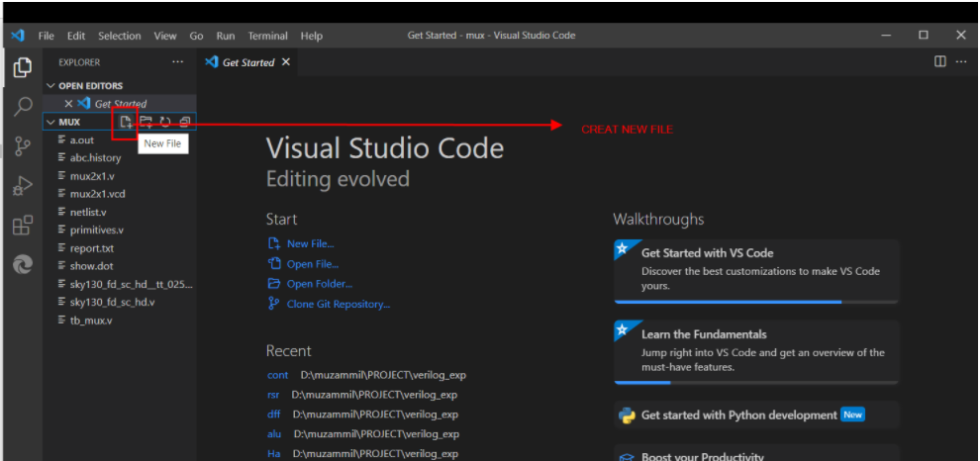Screen dimensions: 980x461
Task: Open Get Started with VS Code walkthrough
Action: [x=756, y=271]
